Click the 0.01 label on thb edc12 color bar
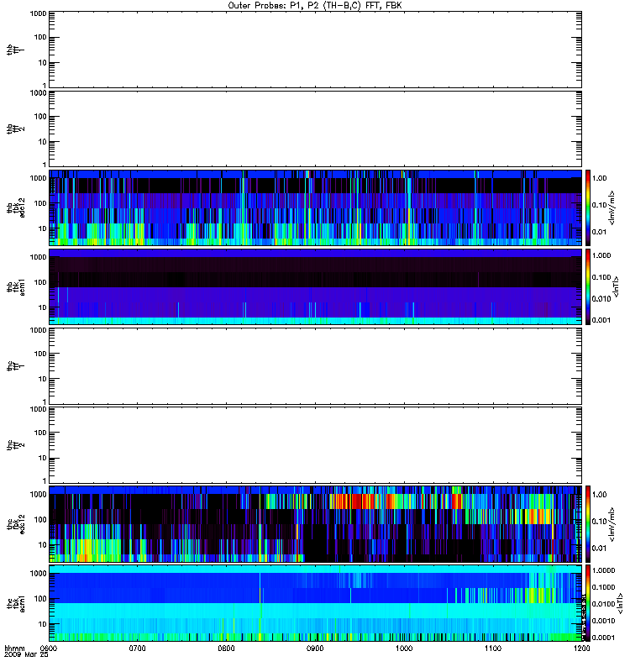The image size is (630, 672). (x=599, y=232)
